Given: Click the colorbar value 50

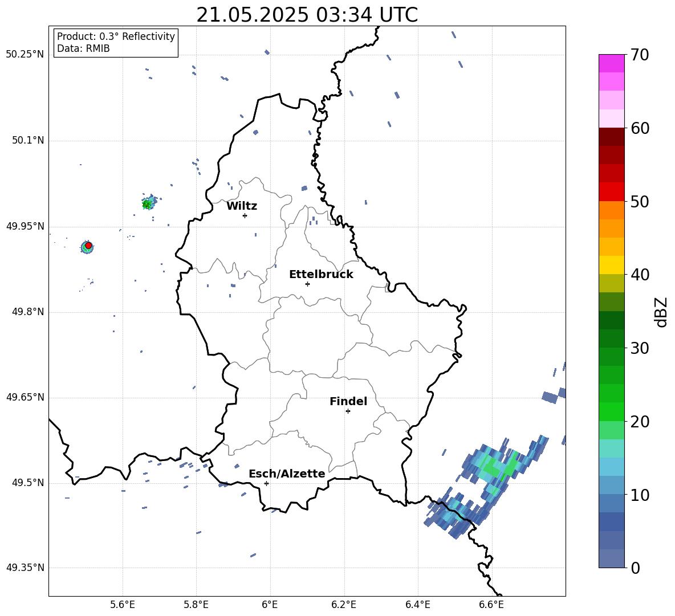Looking at the screenshot, I should click(640, 202).
